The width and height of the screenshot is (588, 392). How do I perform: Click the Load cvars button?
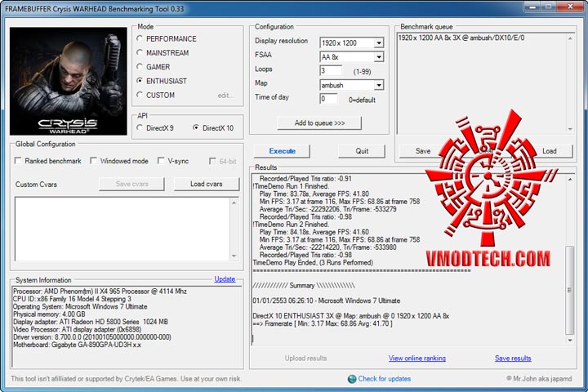207,185
